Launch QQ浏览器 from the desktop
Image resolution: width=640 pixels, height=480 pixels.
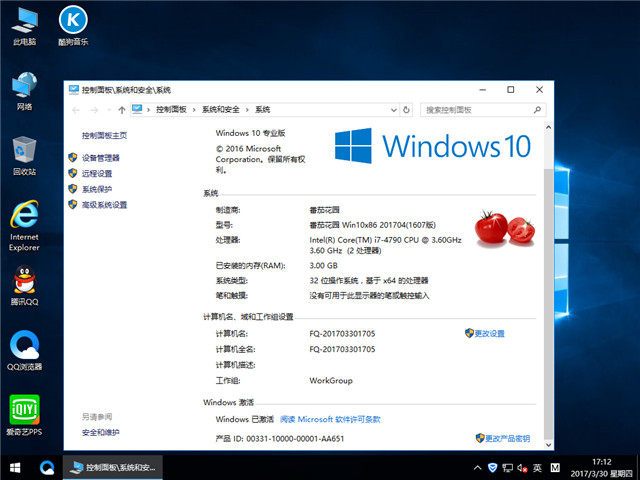point(24,350)
